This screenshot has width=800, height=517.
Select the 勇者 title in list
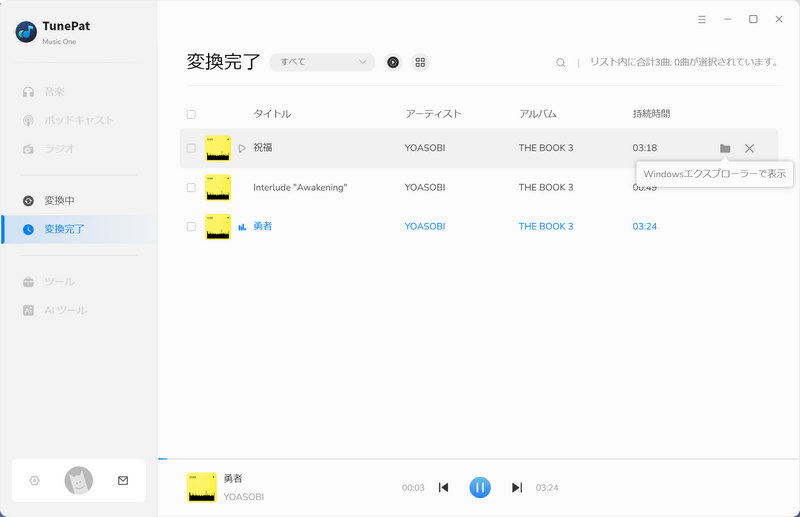coord(263,226)
